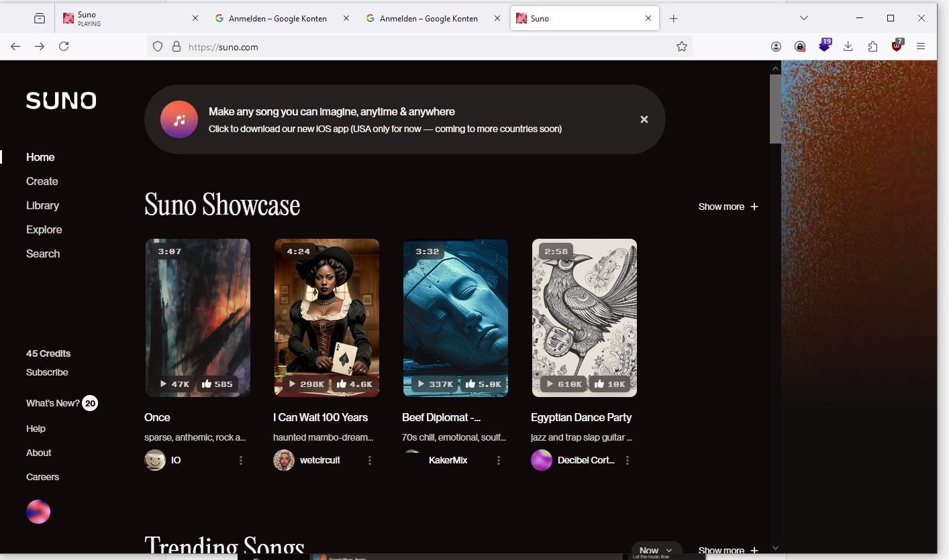Play the song with 610K plays
This screenshot has width=949, height=560.
click(x=564, y=384)
